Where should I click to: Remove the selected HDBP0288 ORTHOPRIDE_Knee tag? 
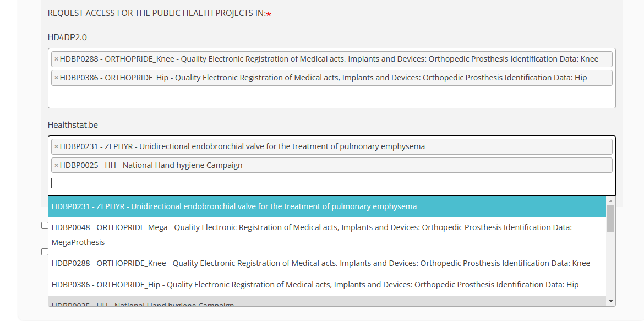(56, 59)
